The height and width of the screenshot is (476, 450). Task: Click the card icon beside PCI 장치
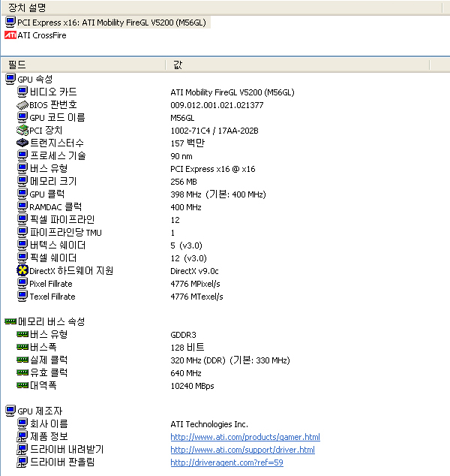tap(22, 130)
